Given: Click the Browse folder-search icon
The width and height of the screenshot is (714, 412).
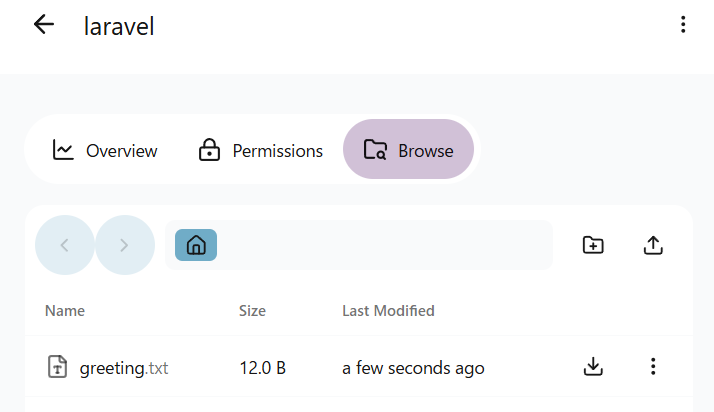Looking at the screenshot, I should pos(375,151).
